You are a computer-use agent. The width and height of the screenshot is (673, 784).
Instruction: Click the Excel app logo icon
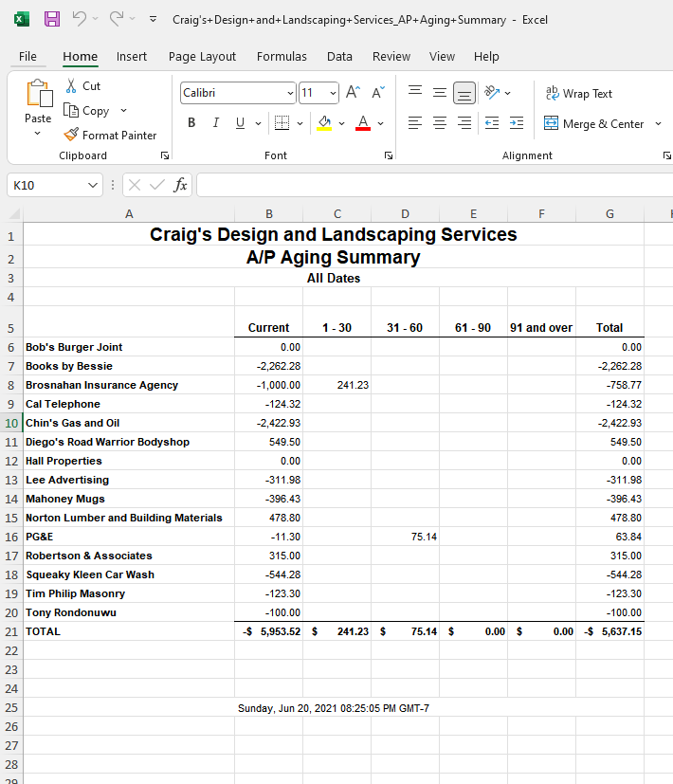click(21, 20)
